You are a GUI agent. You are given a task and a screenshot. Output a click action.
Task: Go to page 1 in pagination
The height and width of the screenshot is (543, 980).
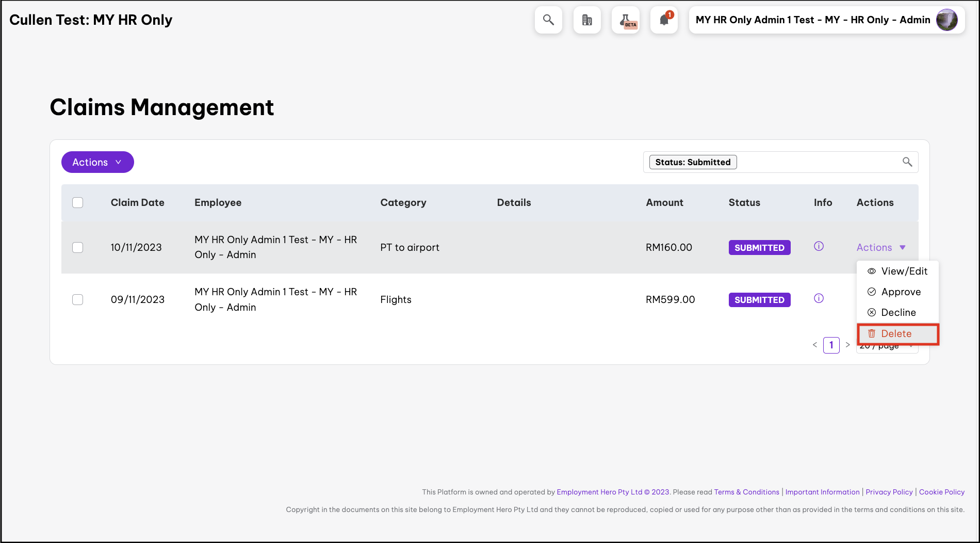click(831, 345)
